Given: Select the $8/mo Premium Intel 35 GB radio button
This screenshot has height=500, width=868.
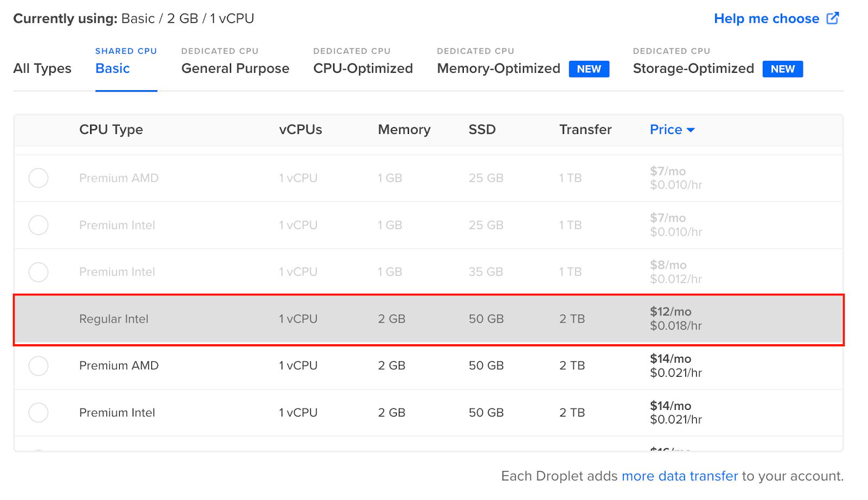Looking at the screenshot, I should pos(39,272).
